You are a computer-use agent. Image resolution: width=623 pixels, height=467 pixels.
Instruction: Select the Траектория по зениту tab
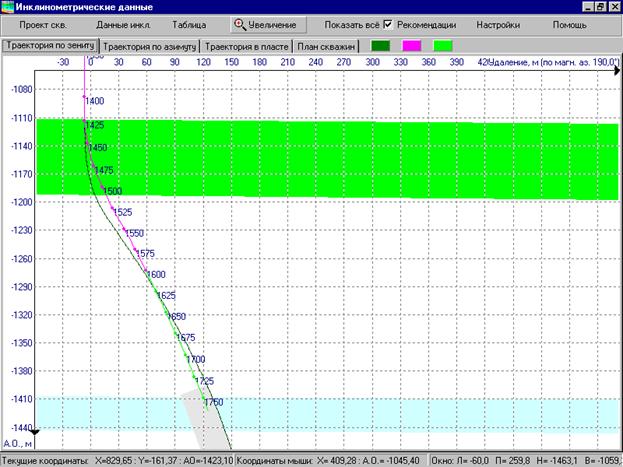coord(50,45)
